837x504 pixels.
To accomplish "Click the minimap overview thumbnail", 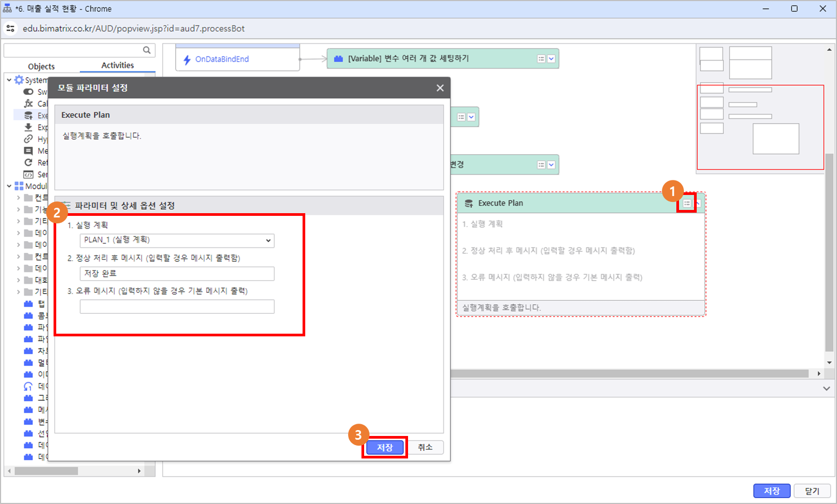I will 760,108.
